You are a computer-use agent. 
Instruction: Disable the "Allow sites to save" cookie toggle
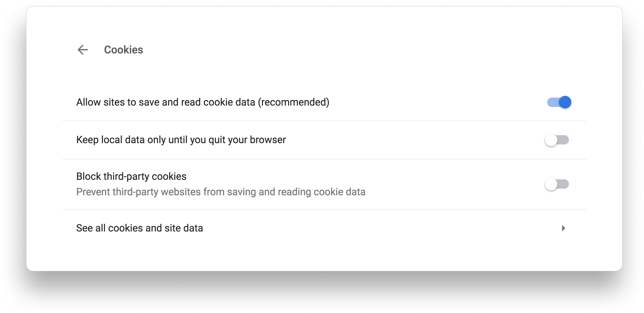[x=559, y=102]
